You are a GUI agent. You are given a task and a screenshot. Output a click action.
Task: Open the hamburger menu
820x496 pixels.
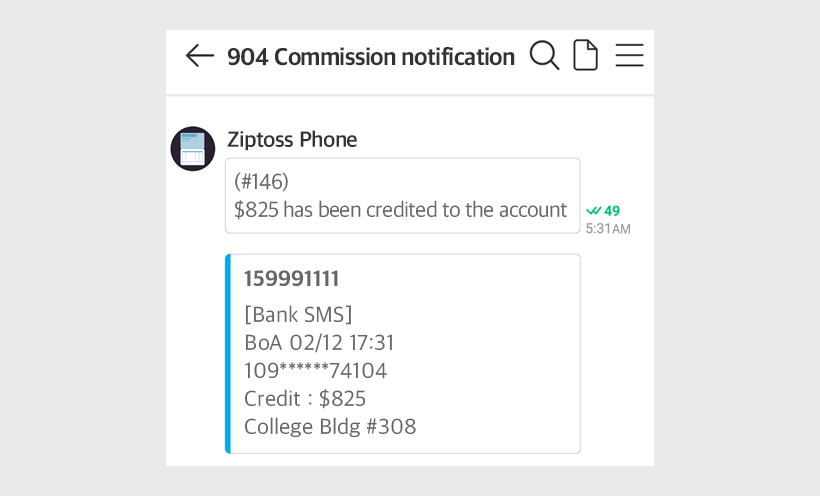[629, 56]
